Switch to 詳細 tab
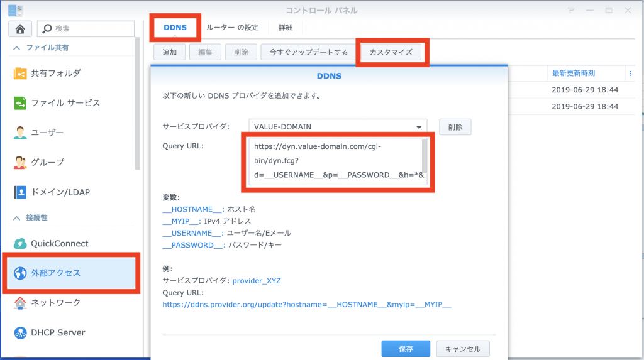The width and height of the screenshot is (644, 360). [286, 28]
